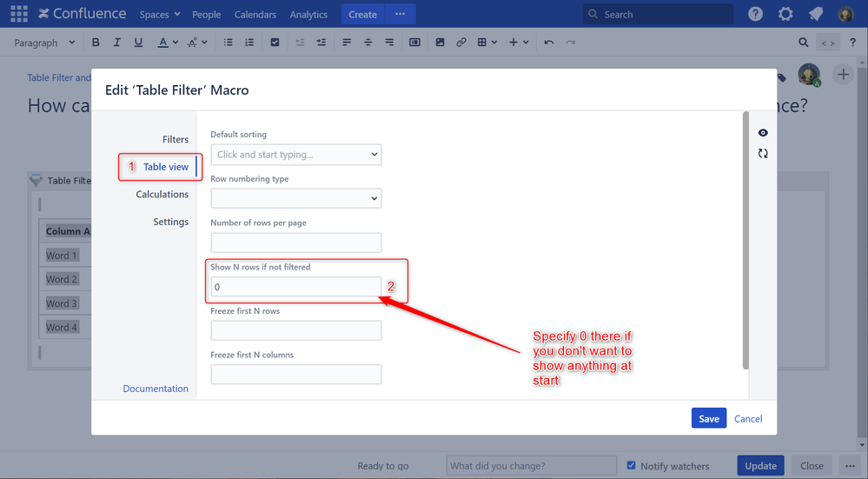Click the Freeze first N rows field
This screenshot has width=868, height=479.
coord(296,330)
